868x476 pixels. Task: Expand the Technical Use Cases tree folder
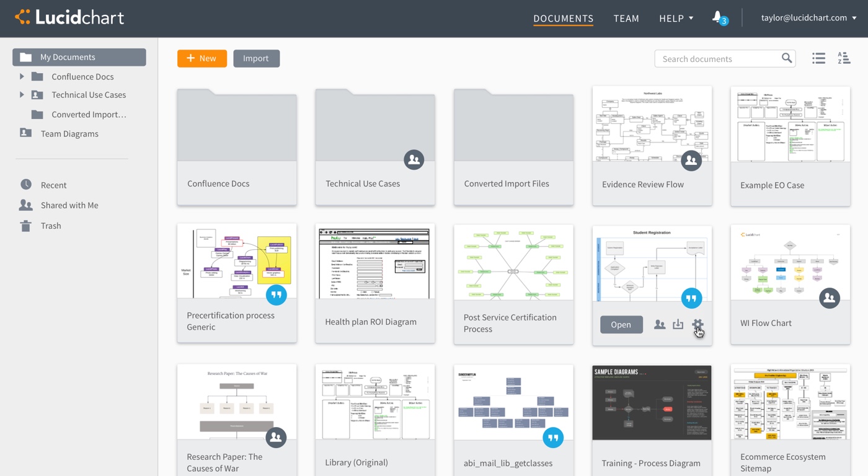click(x=22, y=95)
